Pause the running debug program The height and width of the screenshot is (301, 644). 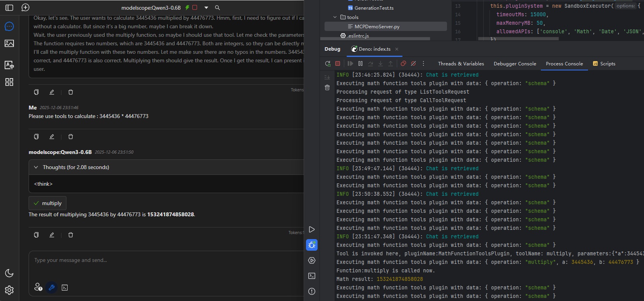coord(360,64)
